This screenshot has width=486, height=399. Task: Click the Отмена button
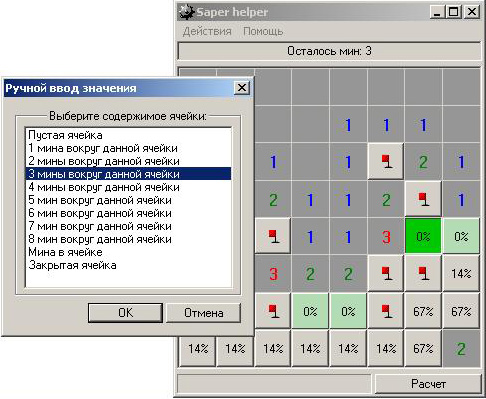click(x=204, y=313)
